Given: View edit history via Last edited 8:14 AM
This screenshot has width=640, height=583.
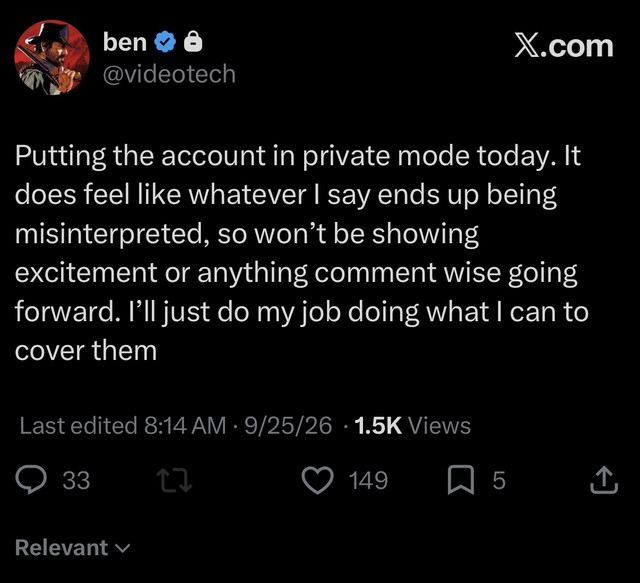Looking at the screenshot, I should click(122, 425).
